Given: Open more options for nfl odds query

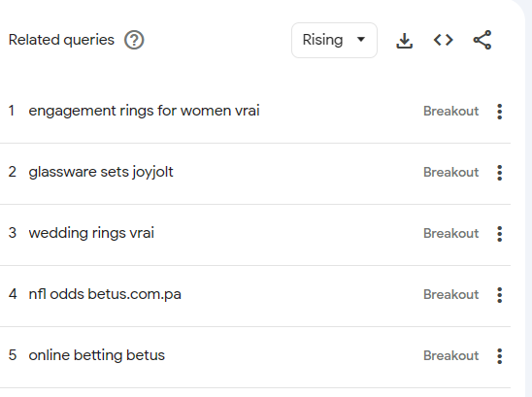Looking at the screenshot, I should [499, 295].
